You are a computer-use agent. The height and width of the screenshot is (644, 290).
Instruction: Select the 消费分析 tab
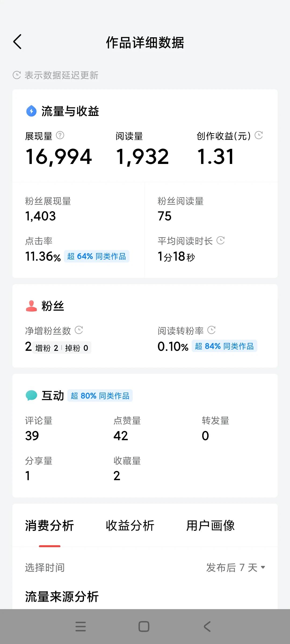pyautogui.click(x=49, y=525)
